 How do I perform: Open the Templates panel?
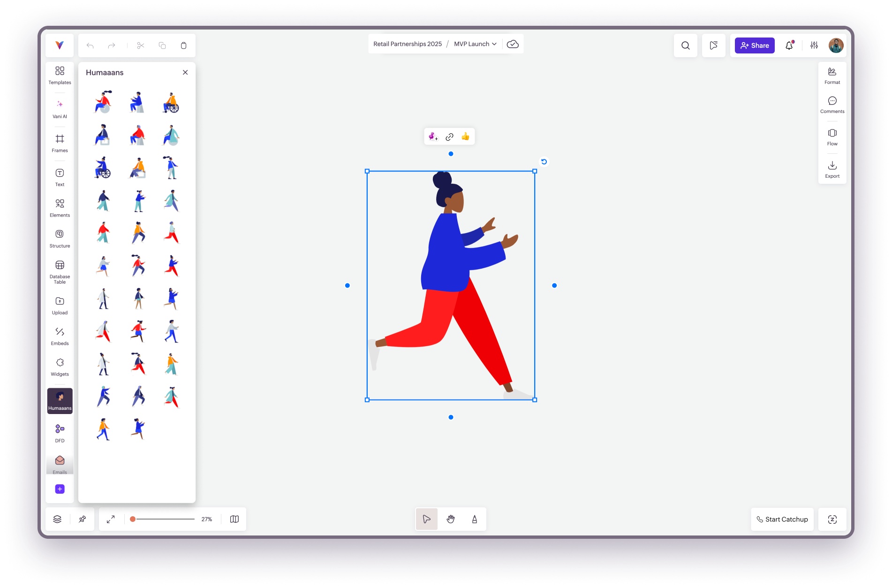[60, 75]
